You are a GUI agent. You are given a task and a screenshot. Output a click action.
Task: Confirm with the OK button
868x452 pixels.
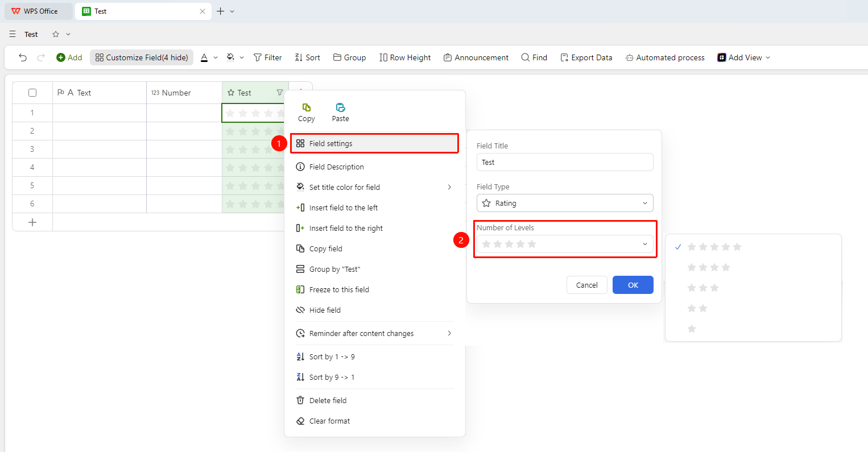point(633,285)
